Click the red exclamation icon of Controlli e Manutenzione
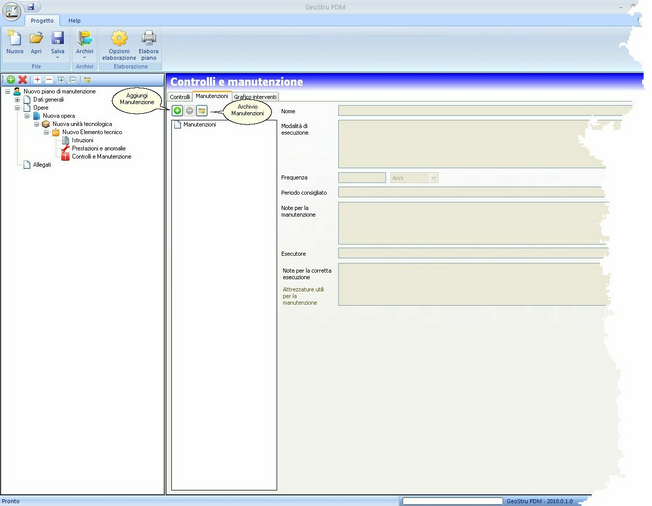The image size is (652, 506). [65, 157]
